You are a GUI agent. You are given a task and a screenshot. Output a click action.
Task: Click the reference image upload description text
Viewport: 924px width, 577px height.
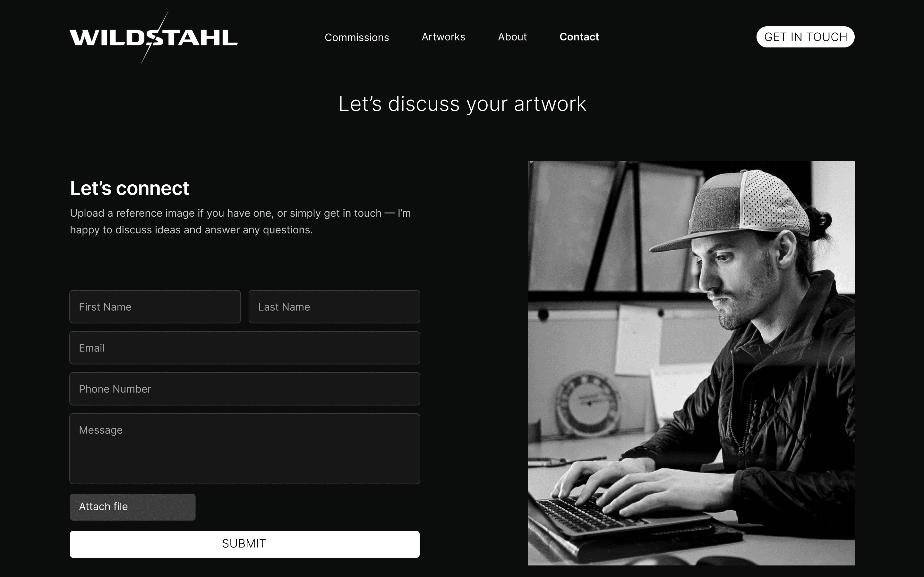[x=240, y=221]
